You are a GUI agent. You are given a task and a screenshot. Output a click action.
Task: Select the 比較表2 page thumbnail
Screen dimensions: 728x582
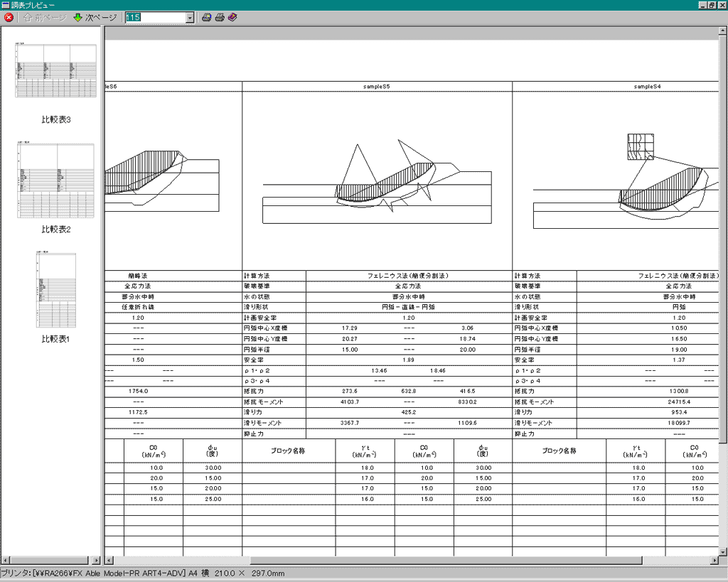pyautogui.click(x=55, y=180)
